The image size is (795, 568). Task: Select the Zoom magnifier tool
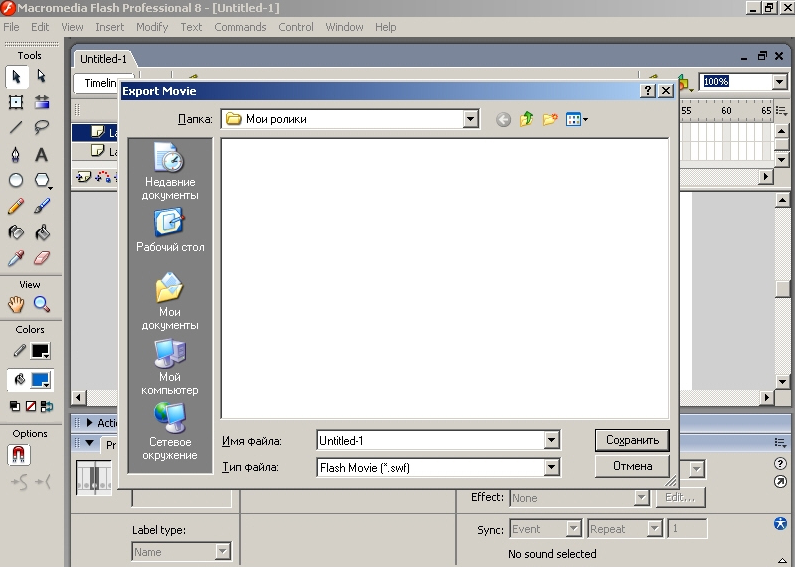[x=42, y=304]
